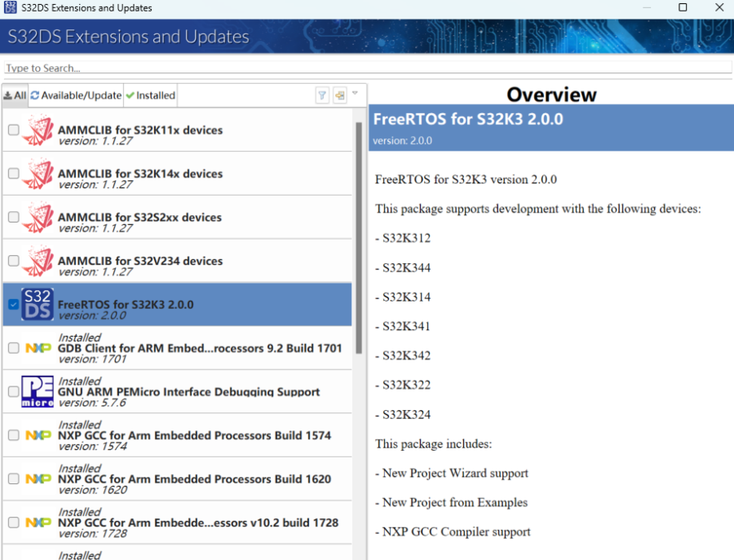The image size is (734, 560).
Task: Select NXP GCC Embedded Processors Build 1620
Action: click(194, 479)
